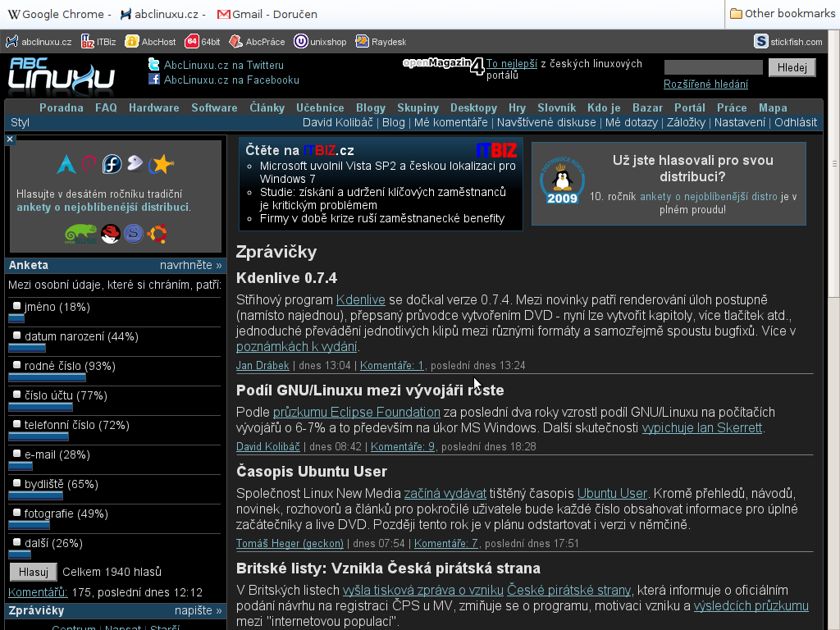Click the Distribuce roku 2009 penguin badge
This screenshot has width=840, height=630.
click(x=562, y=180)
